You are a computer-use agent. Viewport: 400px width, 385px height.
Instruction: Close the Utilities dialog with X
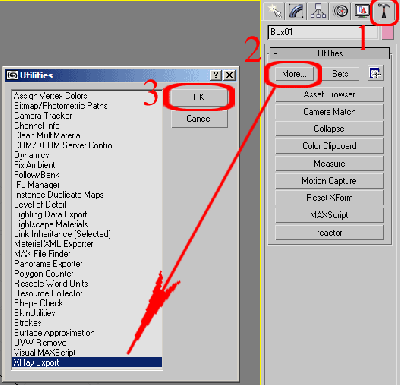pyautogui.click(x=229, y=75)
